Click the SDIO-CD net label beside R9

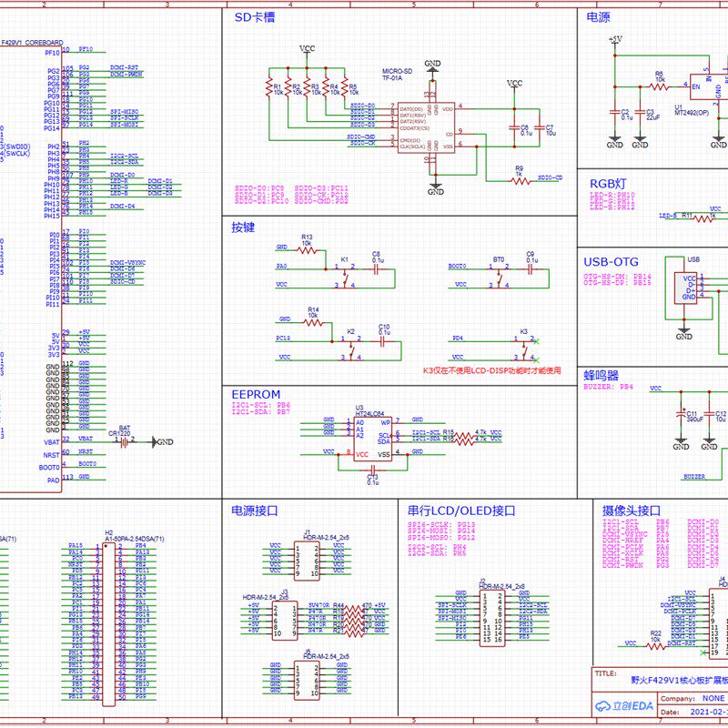551,177
